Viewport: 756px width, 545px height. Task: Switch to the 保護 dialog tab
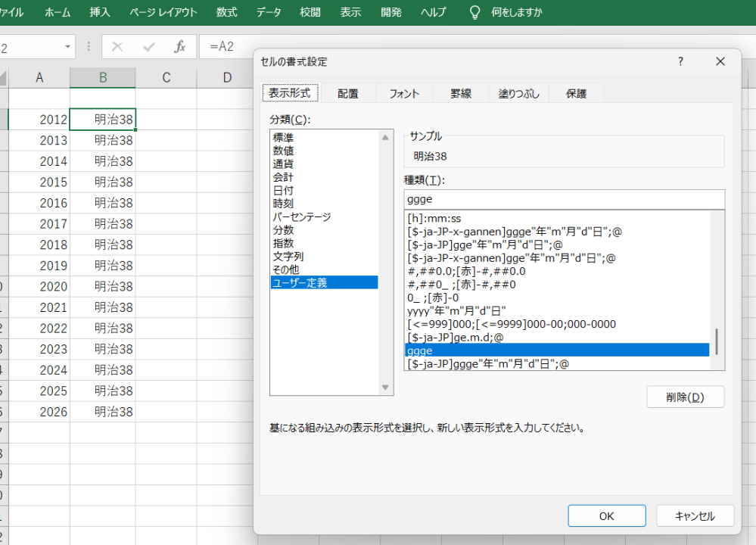[x=576, y=94]
